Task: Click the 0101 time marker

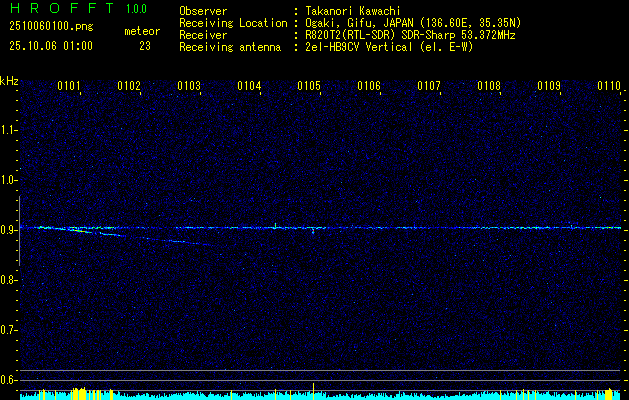Action: [x=69, y=86]
